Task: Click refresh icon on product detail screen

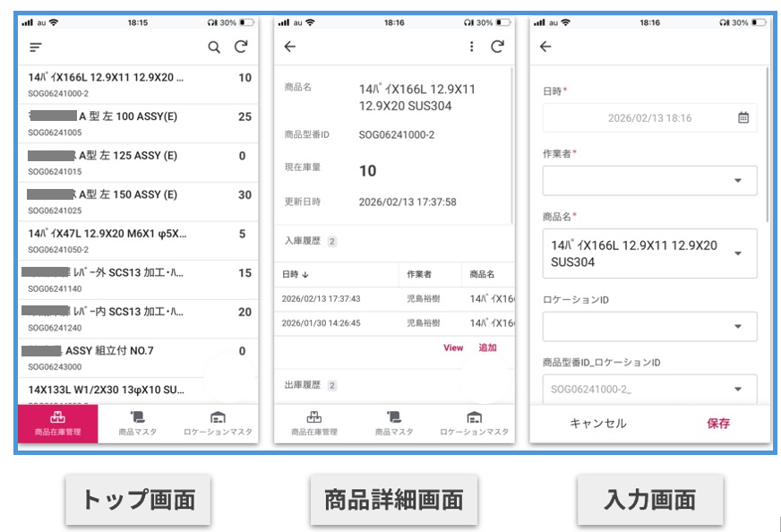Action: point(497,47)
